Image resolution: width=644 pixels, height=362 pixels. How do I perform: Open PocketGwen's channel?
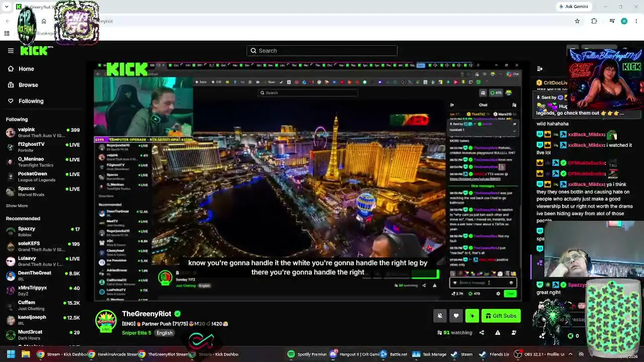click(x=43, y=176)
